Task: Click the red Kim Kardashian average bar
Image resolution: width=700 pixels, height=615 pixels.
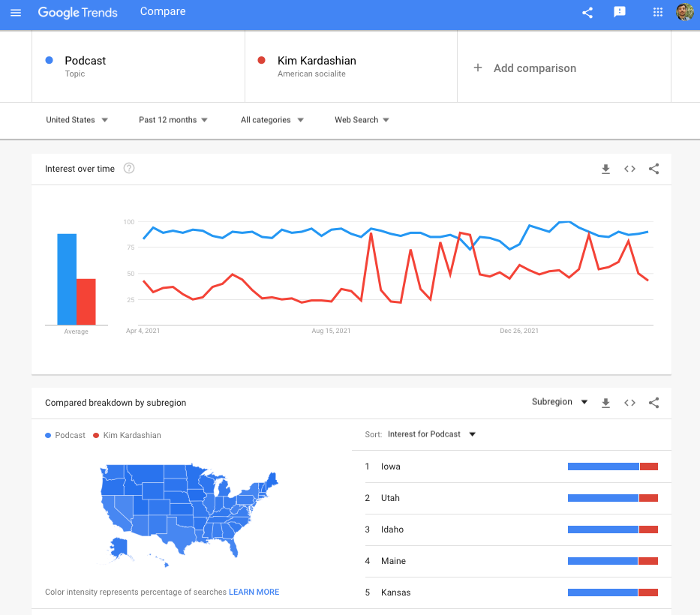Action: (x=86, y=301)
